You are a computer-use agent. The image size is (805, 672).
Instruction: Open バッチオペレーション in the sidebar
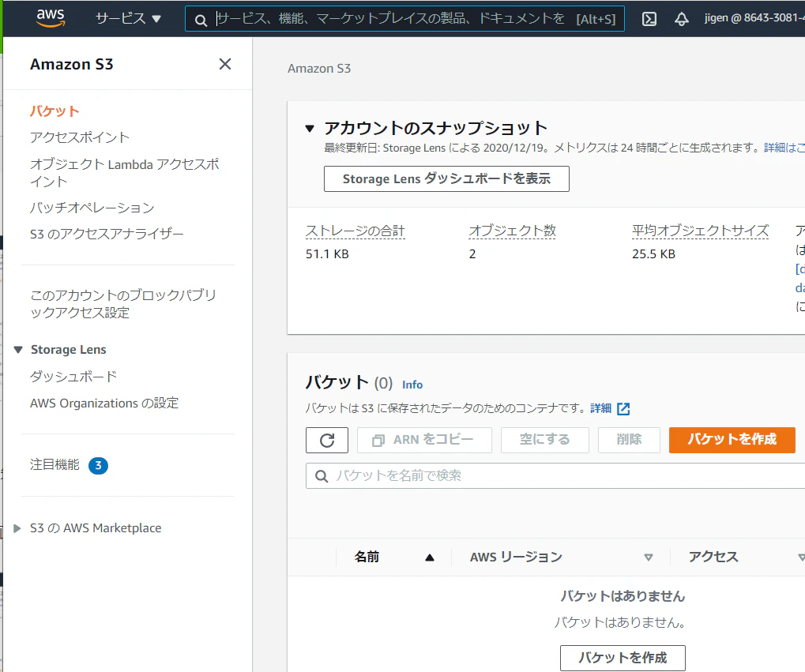[x=92, y=208]
